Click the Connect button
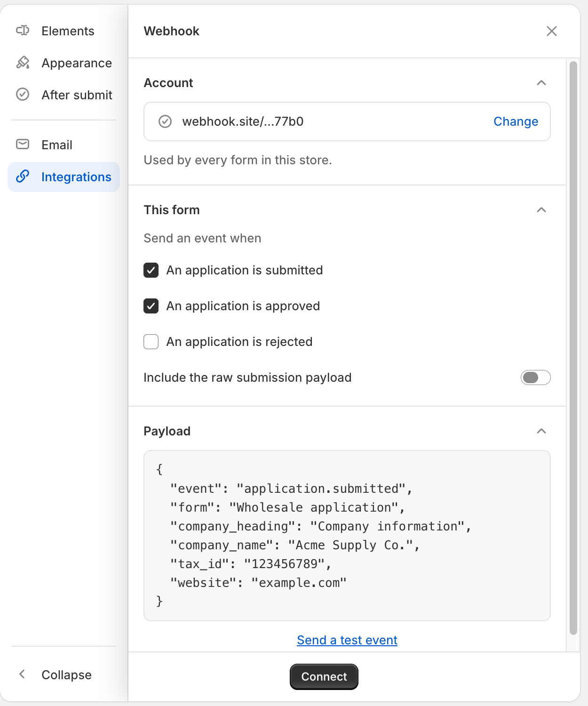 point(324,676)
